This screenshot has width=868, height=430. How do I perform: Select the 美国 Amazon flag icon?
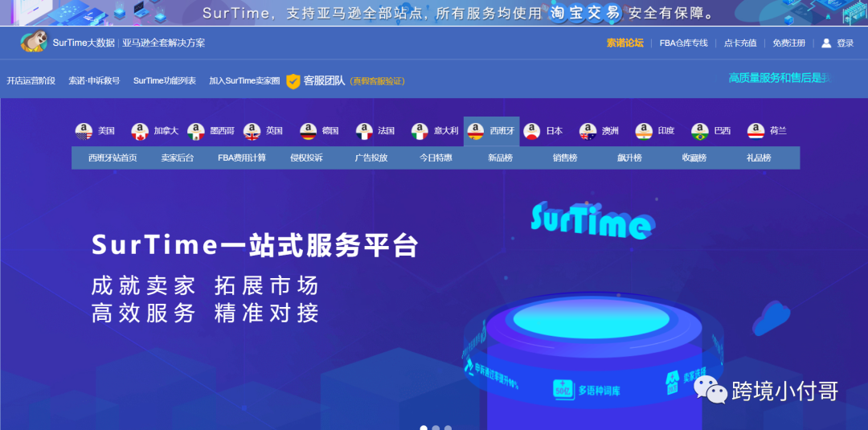pos(84,131)
